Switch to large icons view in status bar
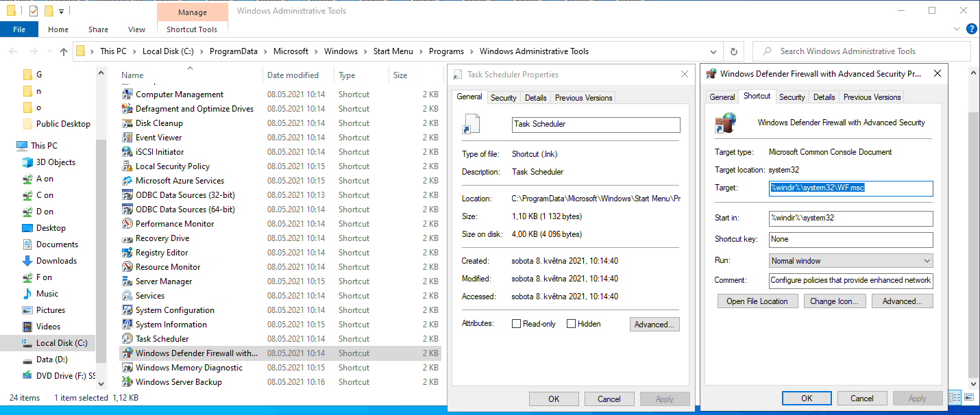The height and width of the screenshot is (415, 980). 969,397
